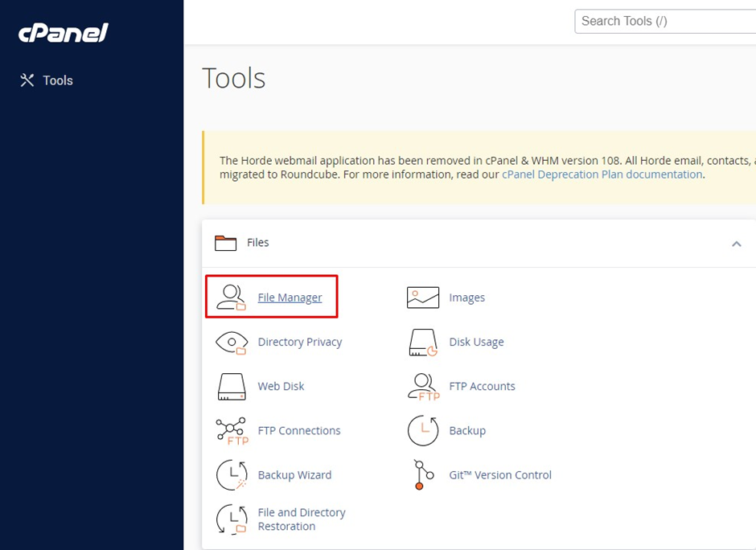Viewport: 756px width, 550px height.
Task: Open the File Manager link
Action: pos(290,298)
